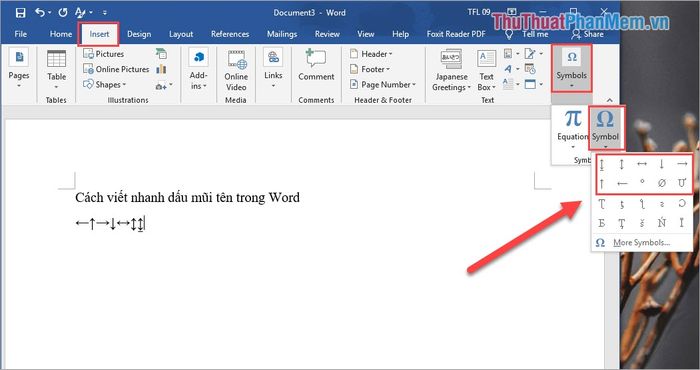This screenshot has height=370, width=700.
Task: Open More Symbols dialog
Action: click(633, 243)
